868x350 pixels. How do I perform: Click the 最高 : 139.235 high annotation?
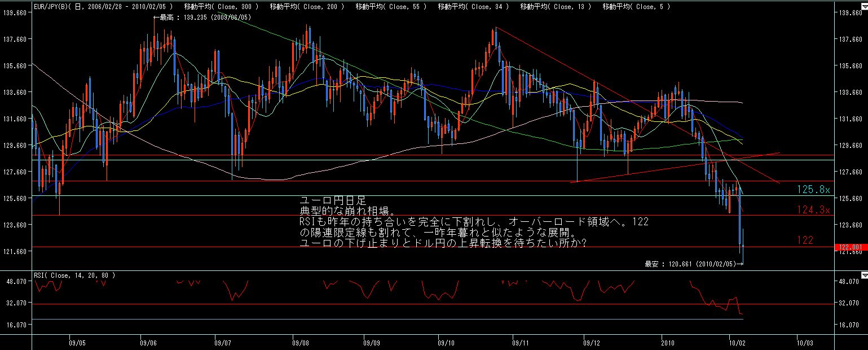click(x=202, y=17)
